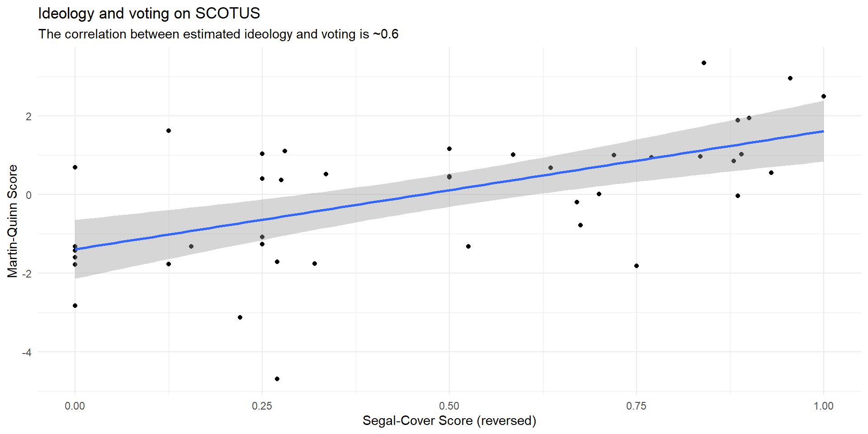Select the data point at x equals 0.75
868x434 pixels.
[x=637, y=266]
